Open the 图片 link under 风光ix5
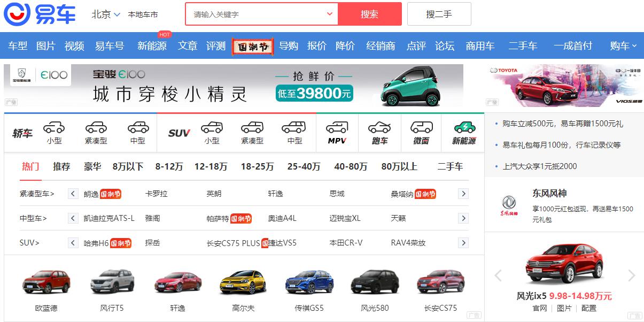644x322 pixels. [564, 308]
